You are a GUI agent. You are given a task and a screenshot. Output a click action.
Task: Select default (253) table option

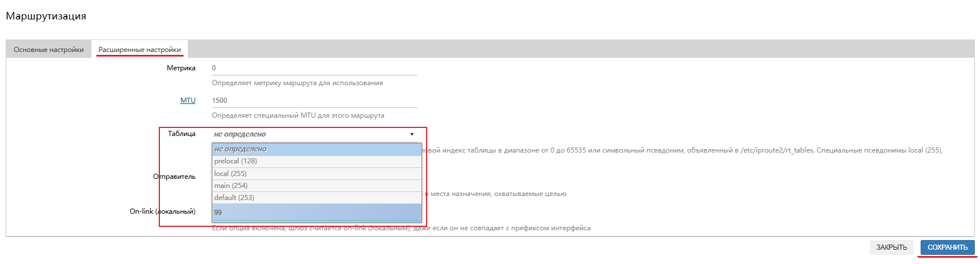[x=316, y=197]
